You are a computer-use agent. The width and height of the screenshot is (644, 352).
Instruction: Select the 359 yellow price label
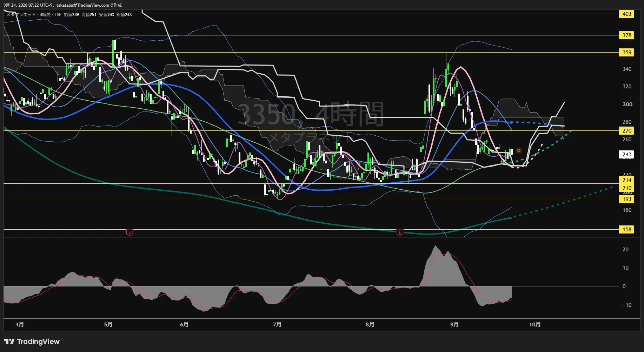(627, 53)
